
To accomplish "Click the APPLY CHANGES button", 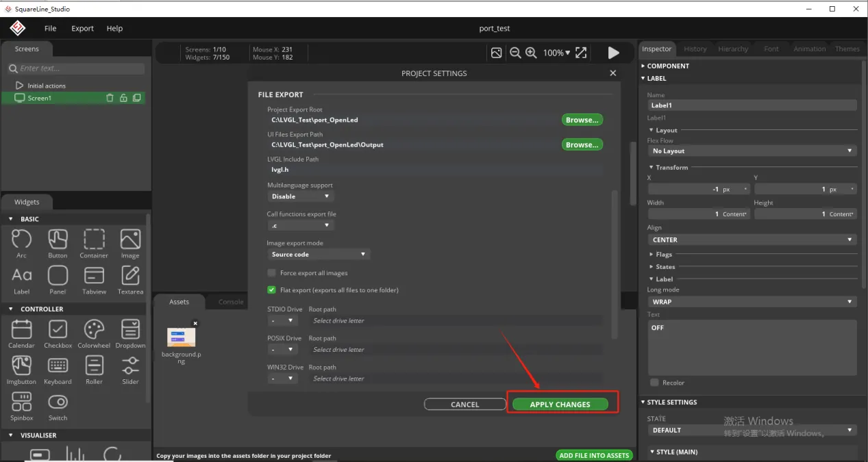I will coord(560,405).
